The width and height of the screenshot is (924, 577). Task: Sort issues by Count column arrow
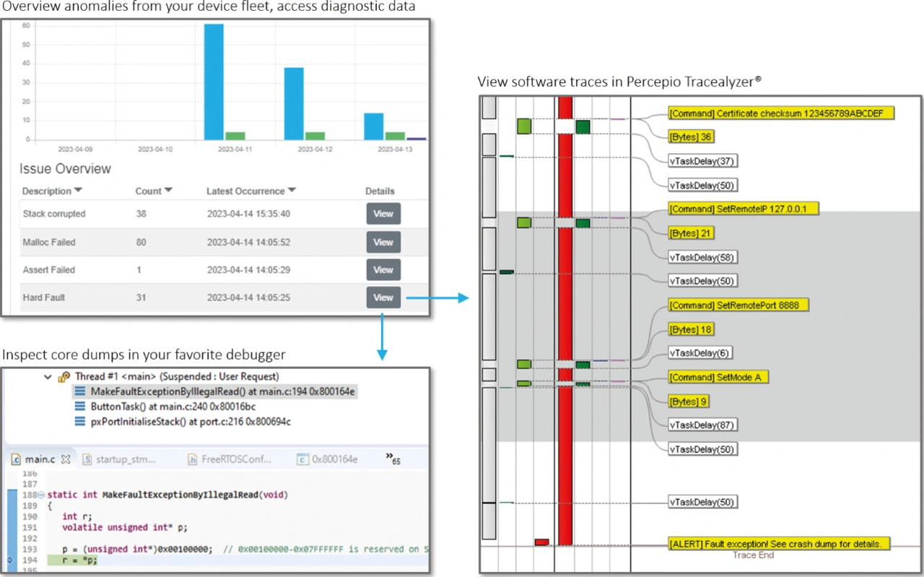pos(169,191)
